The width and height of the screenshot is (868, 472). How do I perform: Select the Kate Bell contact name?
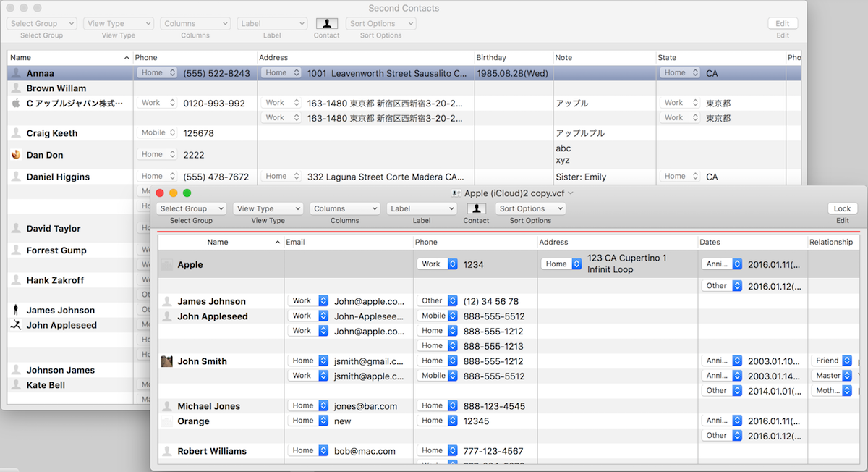46,385
